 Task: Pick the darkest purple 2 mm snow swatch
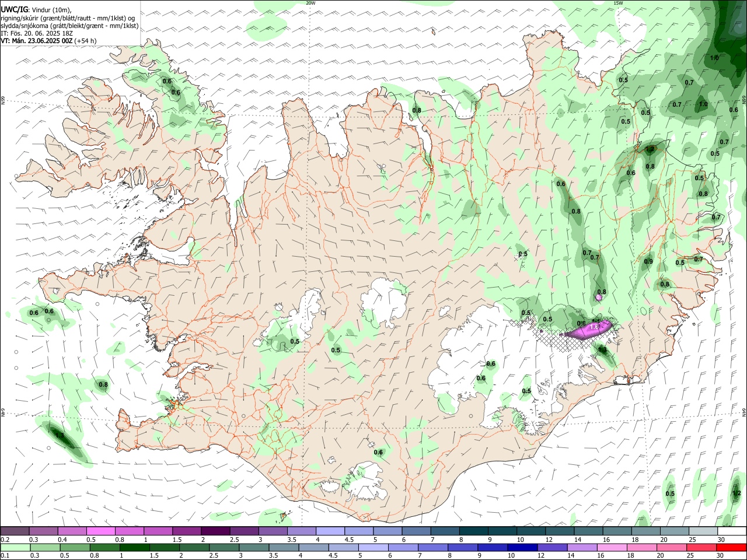(215, 531)
